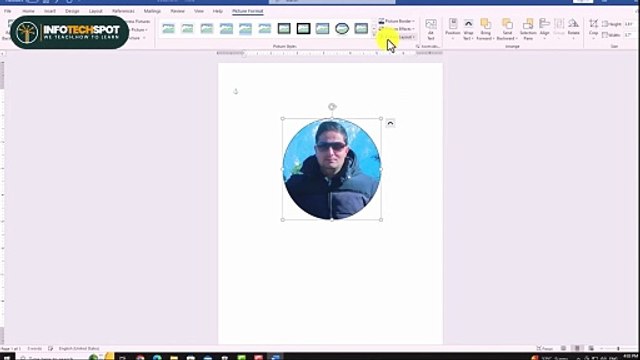The width and height of the screenshot is (640, 360).
Task: Select the Picture Format tab
Action: click(x=247, y=11)
